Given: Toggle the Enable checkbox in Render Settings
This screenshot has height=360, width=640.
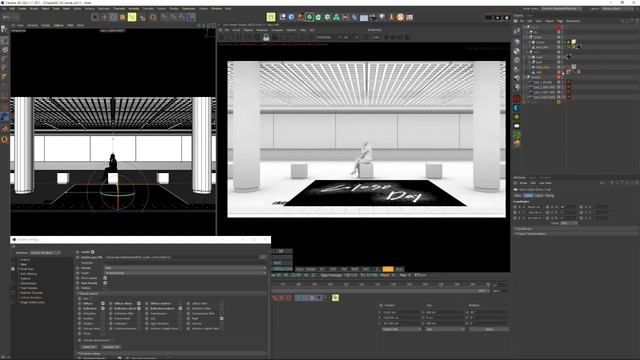Looking at the screenshot, I should point(93,252).
